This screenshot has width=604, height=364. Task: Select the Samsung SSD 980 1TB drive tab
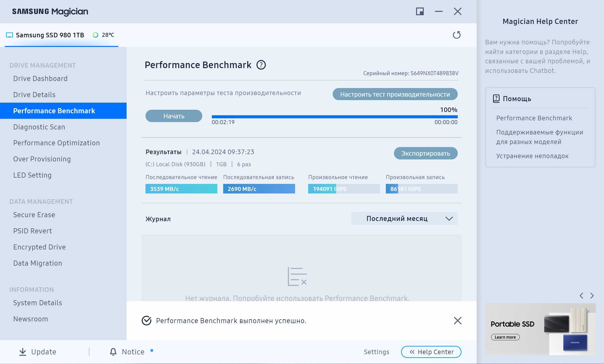tap(61, 35)
